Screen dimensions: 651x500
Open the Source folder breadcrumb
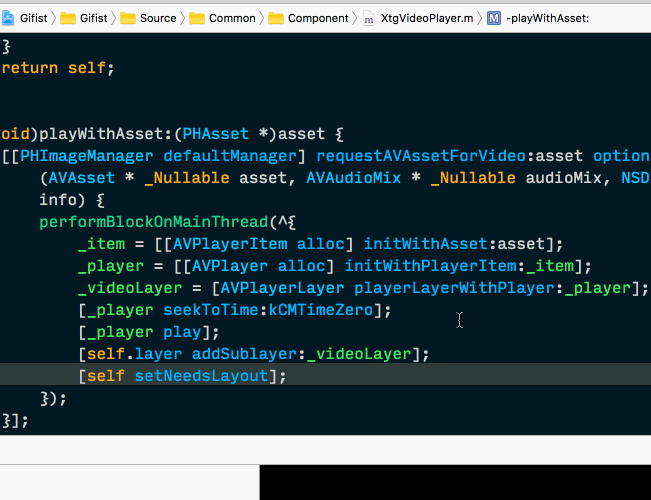(149, 18)
